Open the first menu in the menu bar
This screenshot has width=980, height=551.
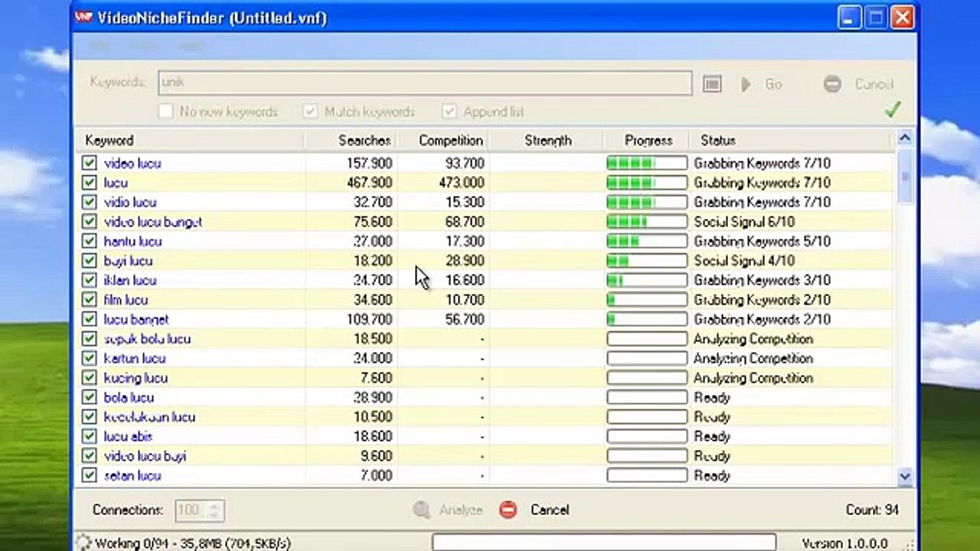[x=100, y=47]
